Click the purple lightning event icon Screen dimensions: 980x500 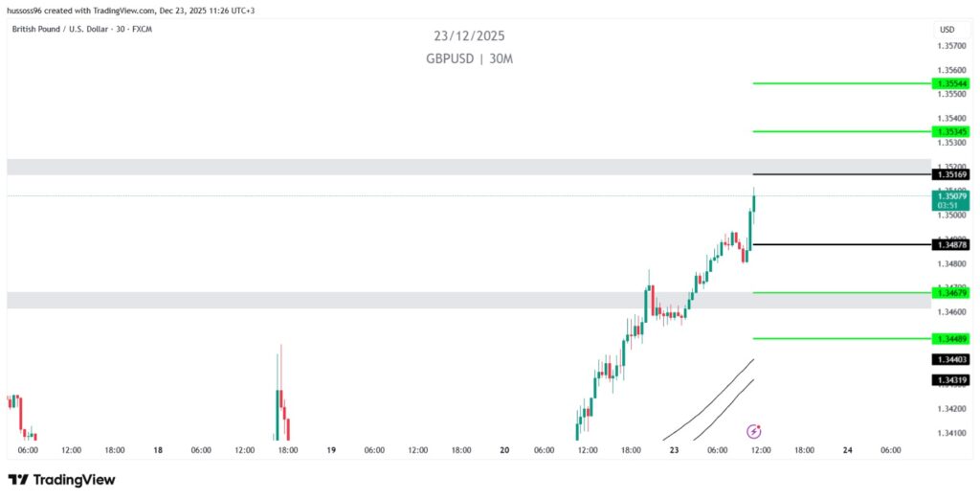(753, 432)
